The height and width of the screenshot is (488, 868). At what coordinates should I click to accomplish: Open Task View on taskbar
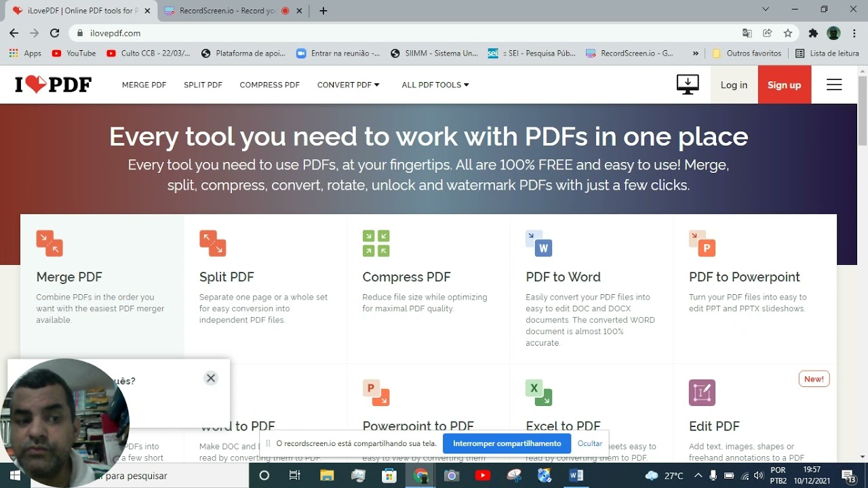pyautogui.click(x=295, y=476)
